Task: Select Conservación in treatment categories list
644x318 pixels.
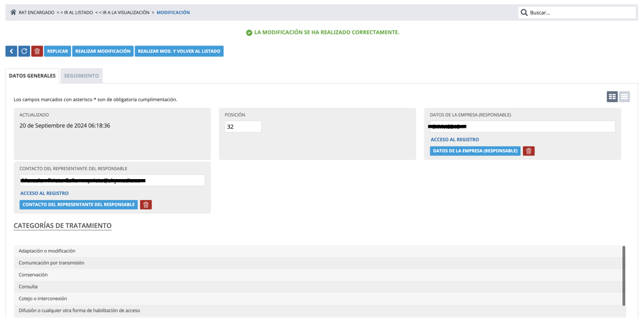Action: pos(33,275)
